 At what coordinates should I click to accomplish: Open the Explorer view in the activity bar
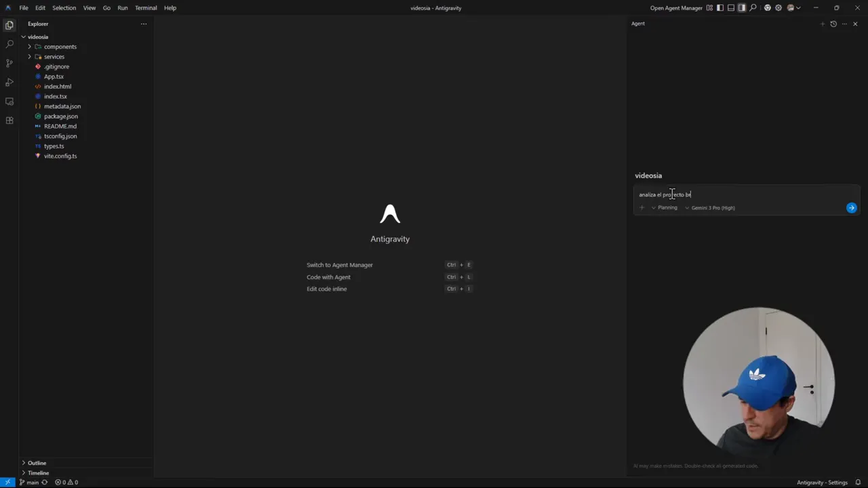[9, 25]
